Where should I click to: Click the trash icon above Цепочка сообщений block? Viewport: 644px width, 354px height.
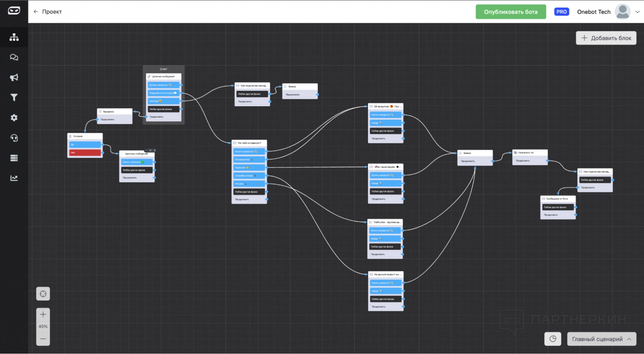pyautogui.click(x=154, y=150)
